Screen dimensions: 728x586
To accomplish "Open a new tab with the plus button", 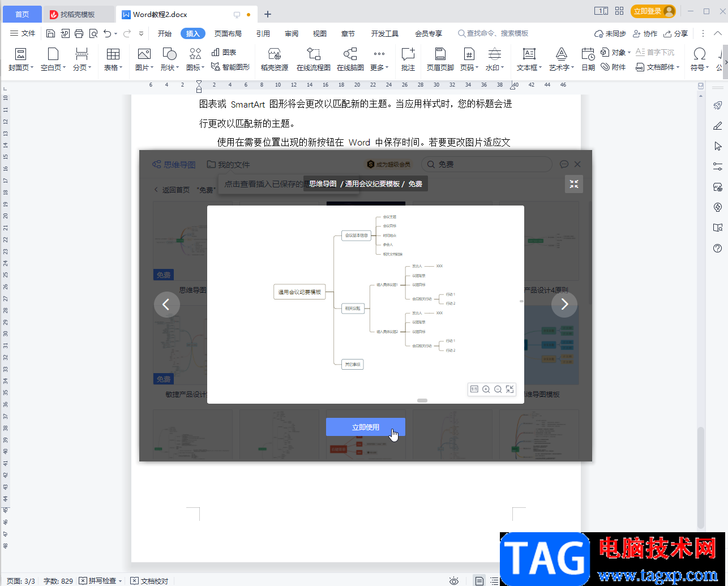I will 268,14.
